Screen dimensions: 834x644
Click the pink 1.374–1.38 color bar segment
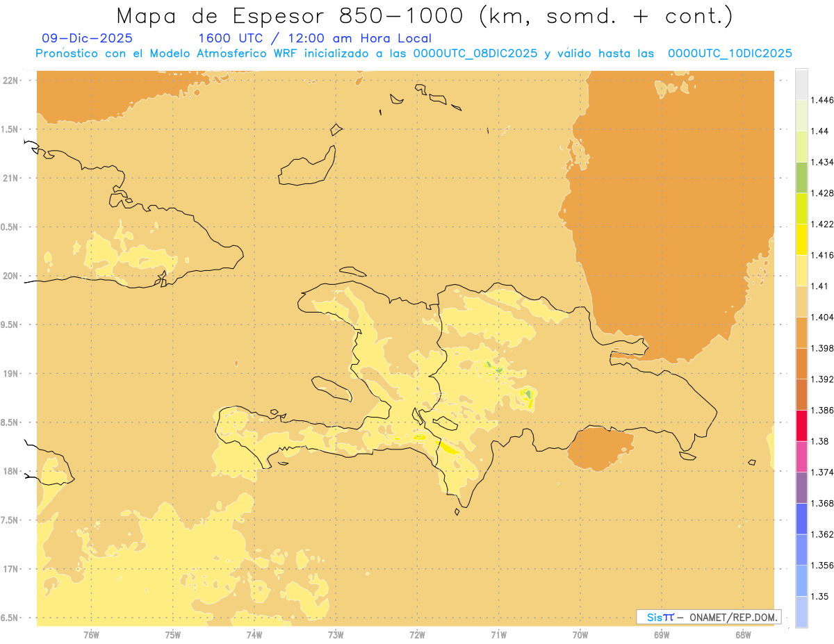[801, 456]
